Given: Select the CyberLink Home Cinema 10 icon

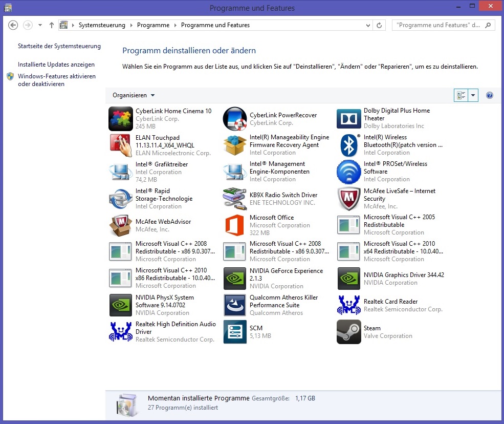Looking at the screenshot, I should coord(121,119).
